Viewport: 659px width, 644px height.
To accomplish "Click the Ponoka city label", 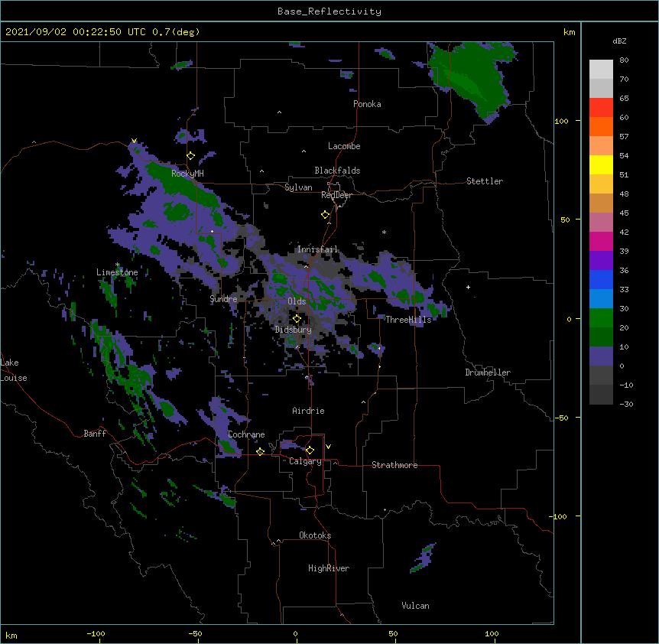I will (367, 104).
